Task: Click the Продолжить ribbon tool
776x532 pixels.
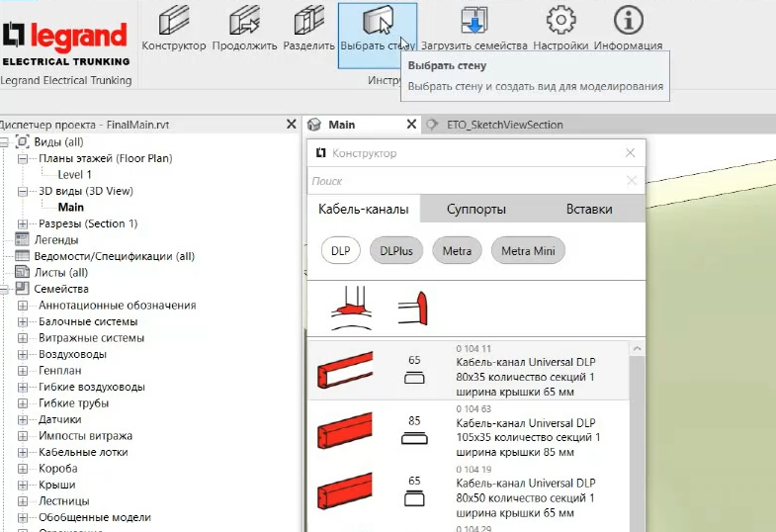Action: (x=244, y=29)
